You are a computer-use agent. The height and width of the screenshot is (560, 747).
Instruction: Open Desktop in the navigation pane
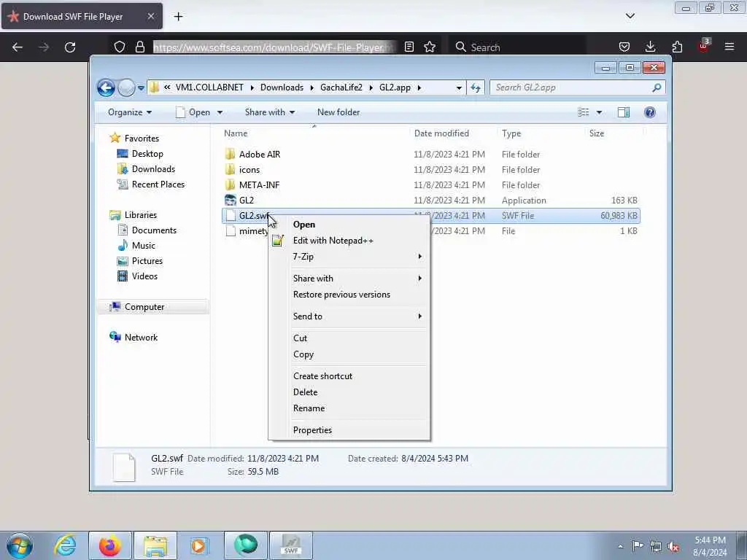click(x=147, y=154)
